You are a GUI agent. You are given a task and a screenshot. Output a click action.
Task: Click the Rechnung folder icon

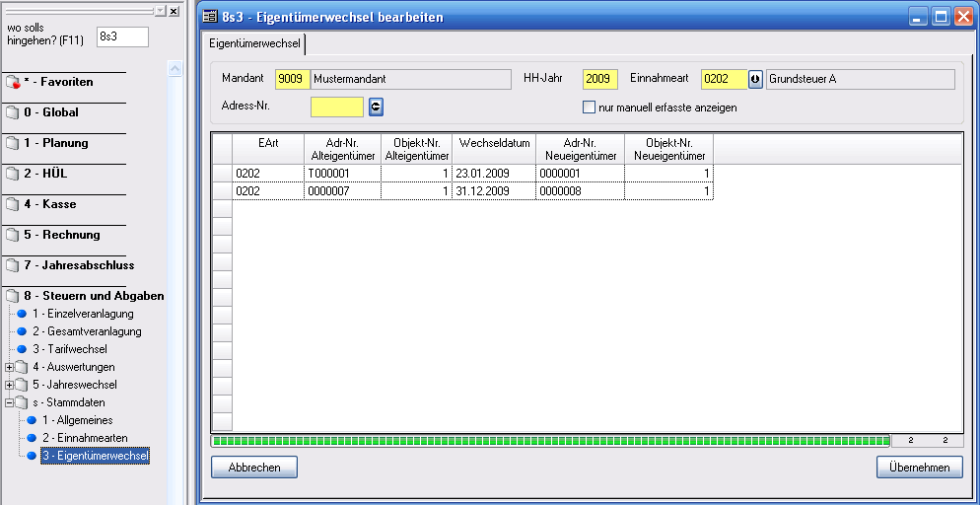pos(13,236)
